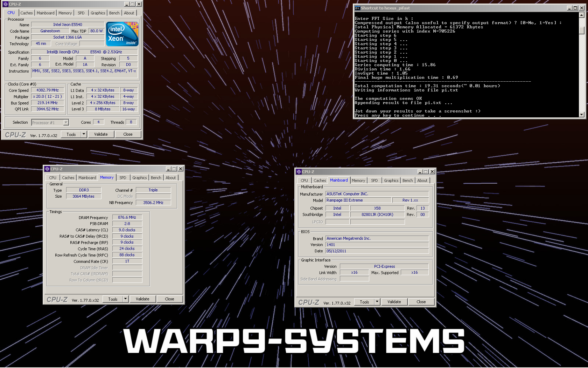Viewport: 588px width, 368px height.
Task: Open Tools dropdown arrow in Mainboard window
Action: coord(377,302)
